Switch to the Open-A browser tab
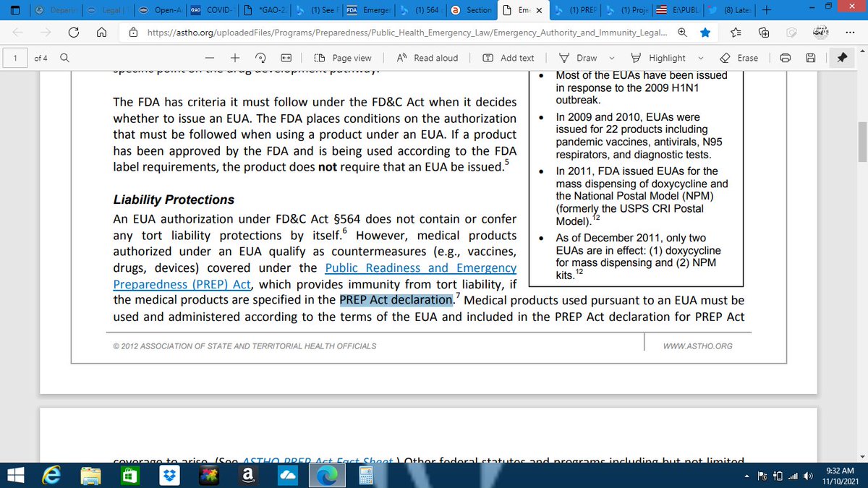This screenshot has width=868, height=488. 162,10
